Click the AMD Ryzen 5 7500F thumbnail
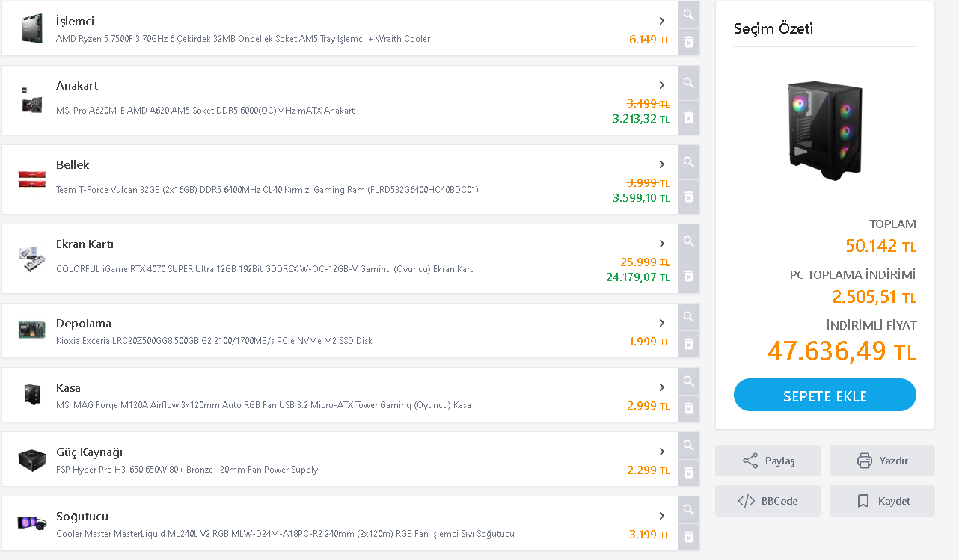Screen dimensions: 959x560 pyautogui.click(x=32, y=28)
